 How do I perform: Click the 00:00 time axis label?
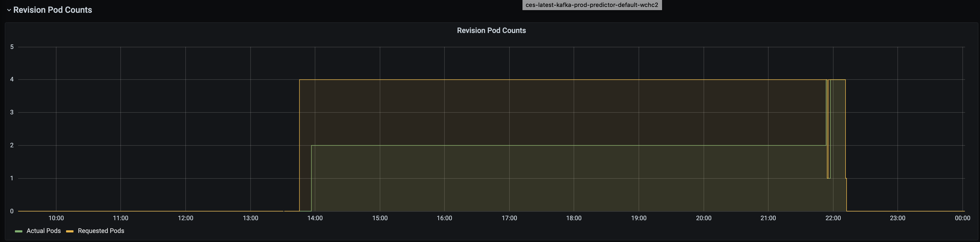(x=962, y=218)
